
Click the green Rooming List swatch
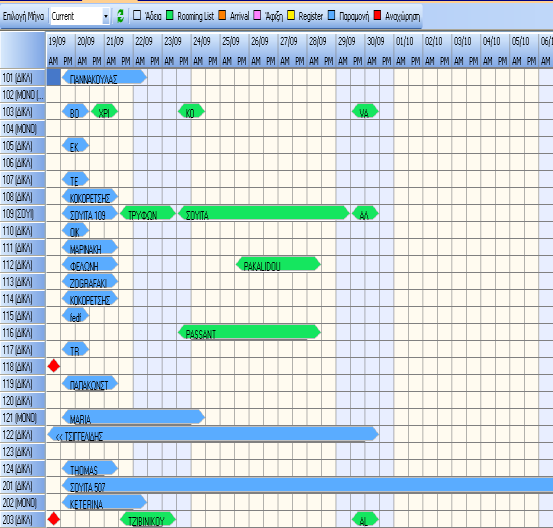point(170,15)
